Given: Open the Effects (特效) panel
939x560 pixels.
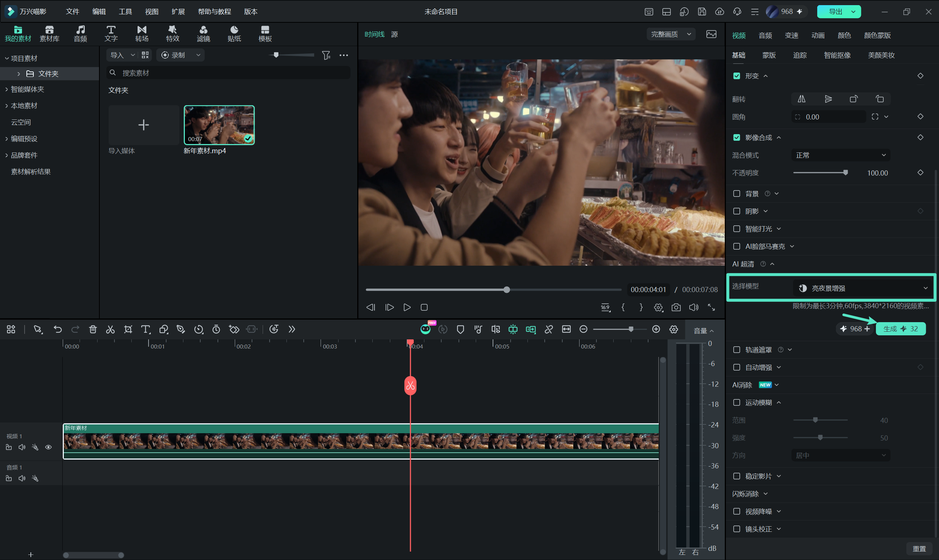Looking at the screenshot, I should [172, 34].
